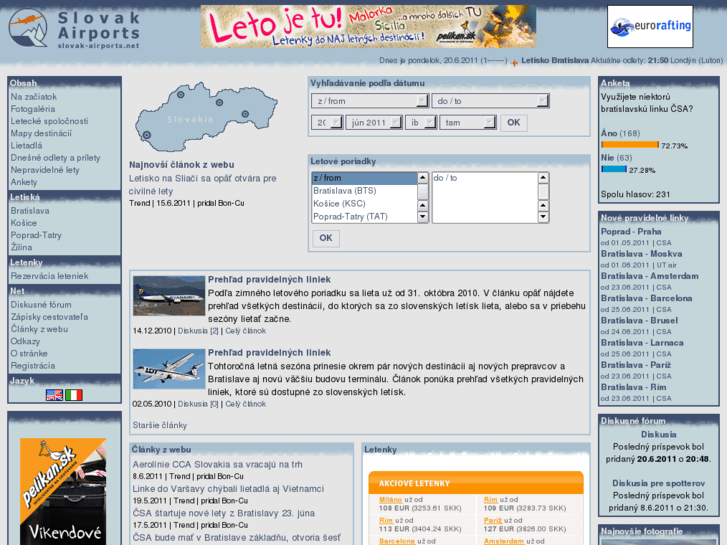727x545 pixels.
Task: Open the Košice airport link in the sidebar
Action: pyautogui.click(x=24, y=223)
